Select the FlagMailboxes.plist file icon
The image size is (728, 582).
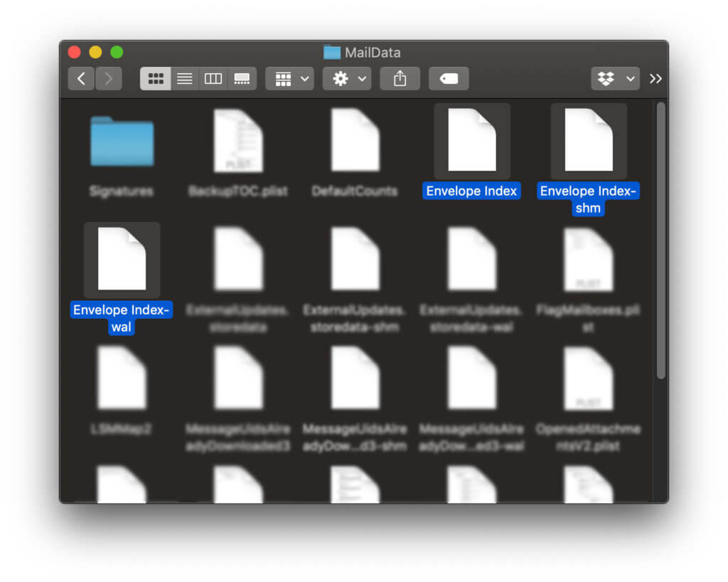588,259
